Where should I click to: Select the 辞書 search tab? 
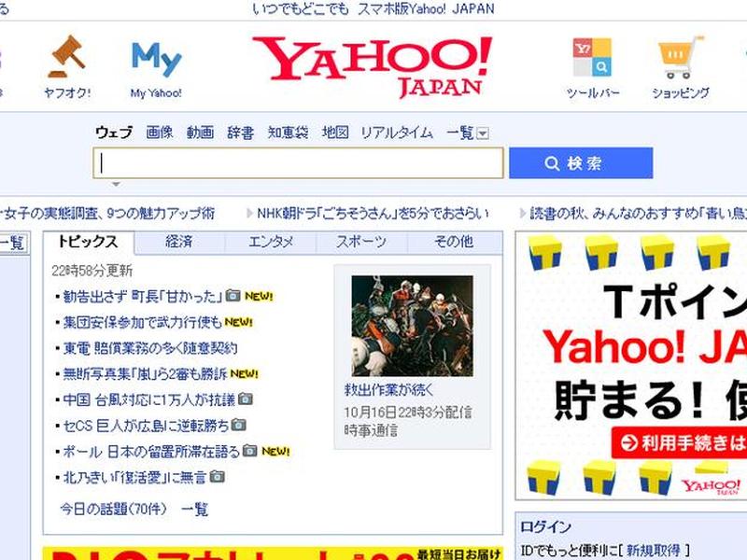tap(241, 132)
